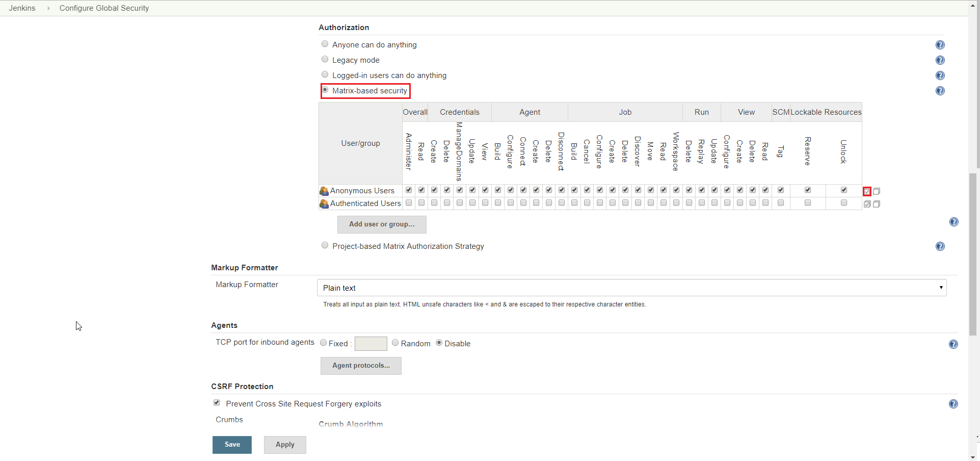This screenshot has width=980, height=461.
Task: Click the Lockable Resources column group header
Action: tap(826, 112)
